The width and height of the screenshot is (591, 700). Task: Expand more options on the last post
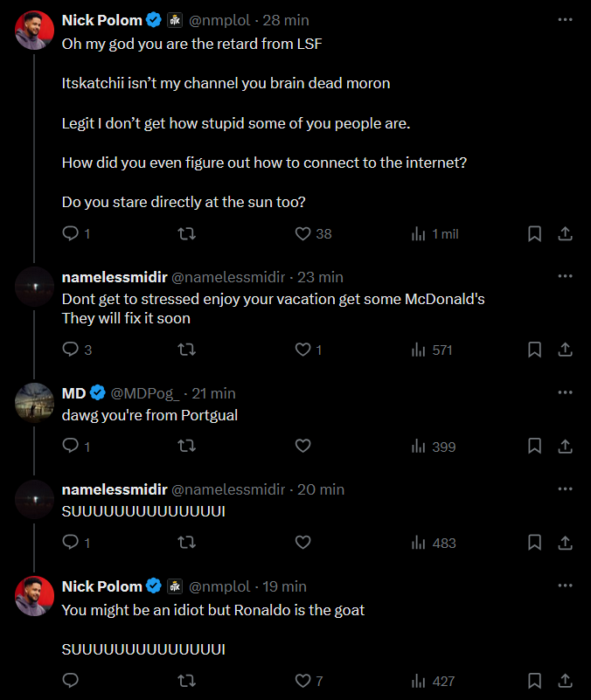point(565,586)
